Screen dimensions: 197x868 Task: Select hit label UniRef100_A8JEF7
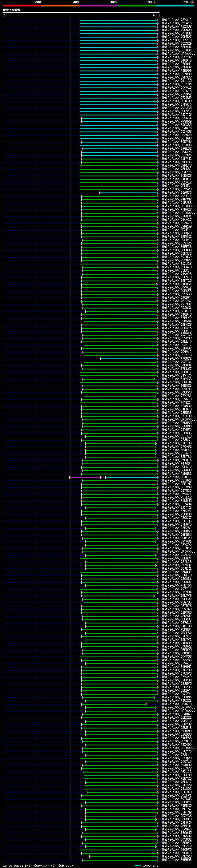pos(177,477)
